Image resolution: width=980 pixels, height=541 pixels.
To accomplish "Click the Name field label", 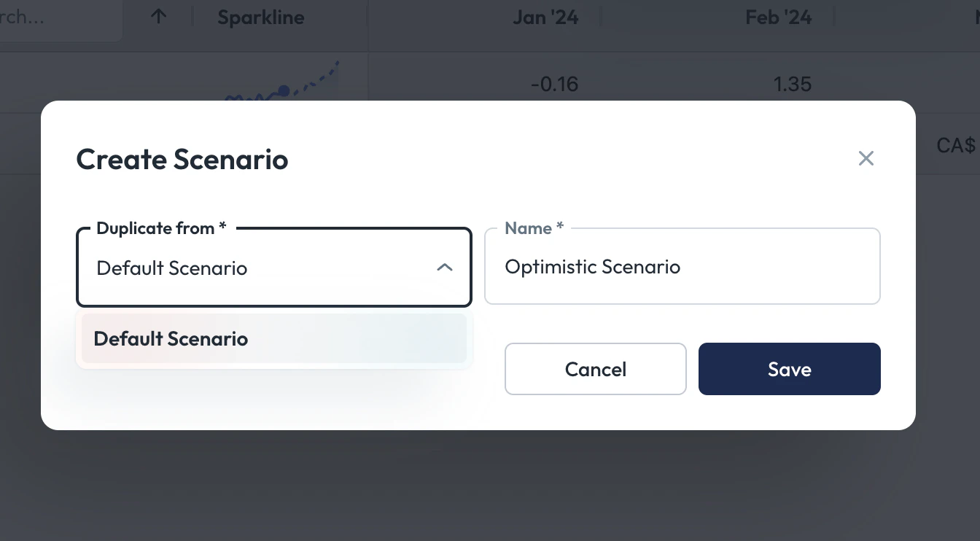I will pyautogui.click(x=534, y=228).
